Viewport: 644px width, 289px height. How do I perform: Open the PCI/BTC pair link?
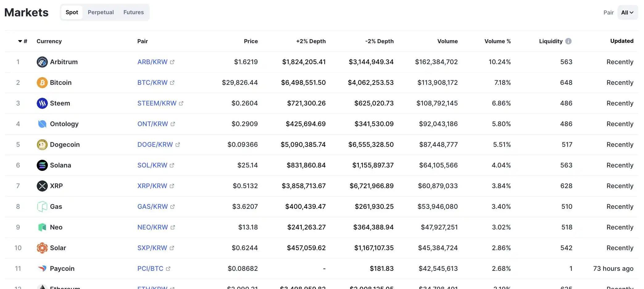tap(150, 269)
